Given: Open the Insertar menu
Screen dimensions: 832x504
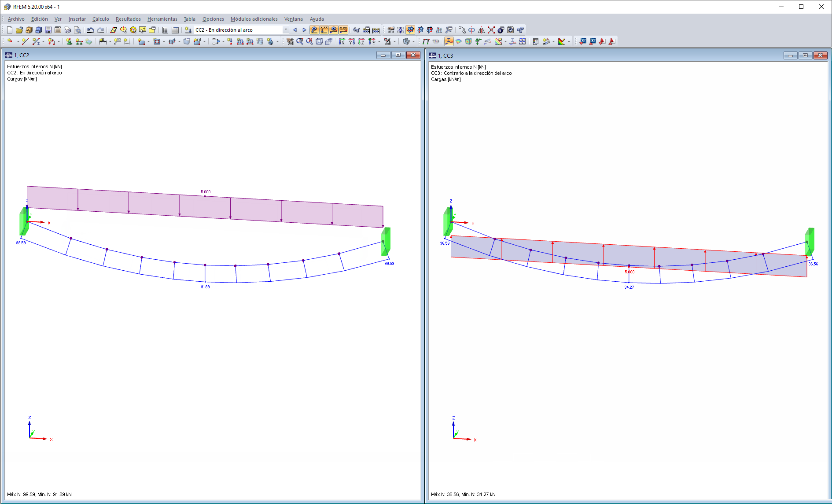Looking at the screenshot, I should (x=77, y=19).
